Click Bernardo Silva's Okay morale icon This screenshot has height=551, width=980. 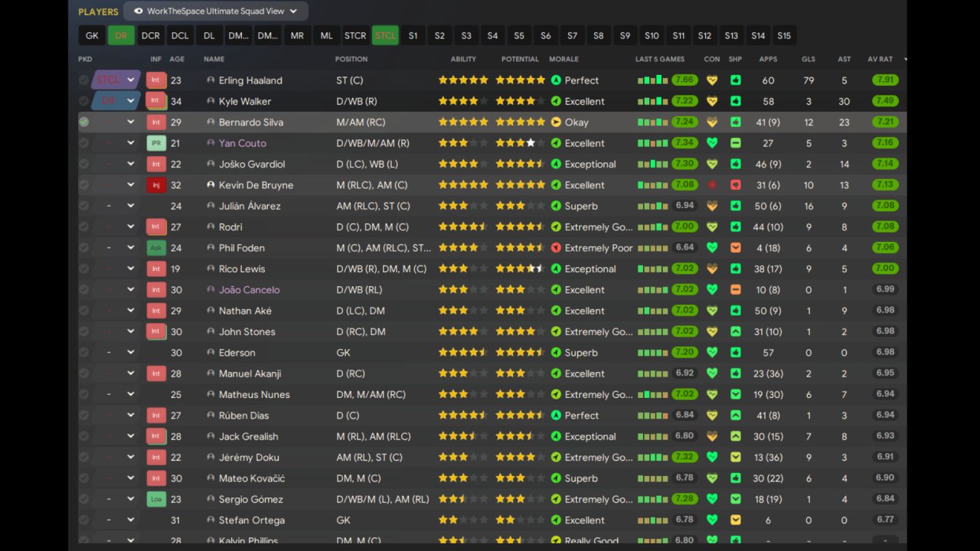tap(557, 122)
